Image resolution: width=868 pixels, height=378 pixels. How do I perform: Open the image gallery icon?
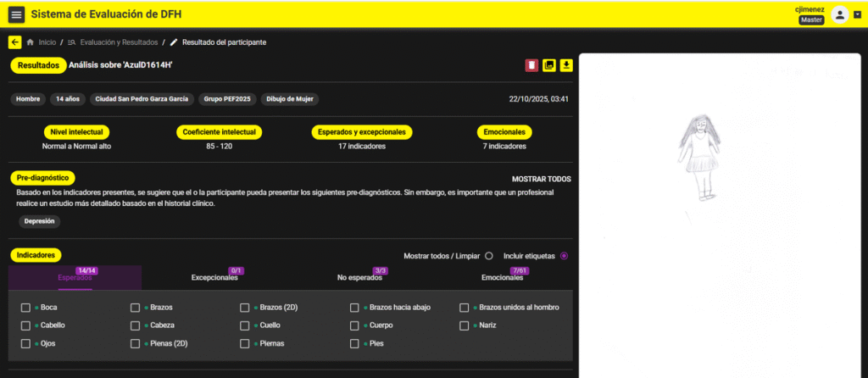pyautogui.click(x=549, y=65)
